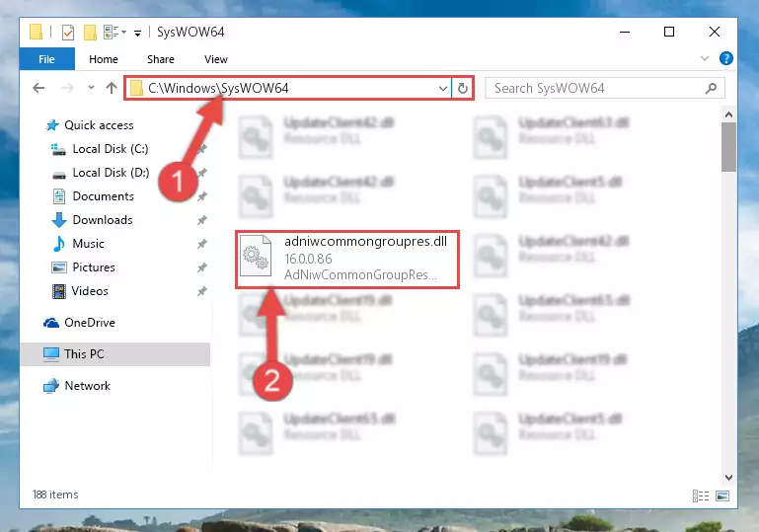Click the pin icon next to Downloads
The height and width of the screenshot is (532, 759).
point(202,220)
